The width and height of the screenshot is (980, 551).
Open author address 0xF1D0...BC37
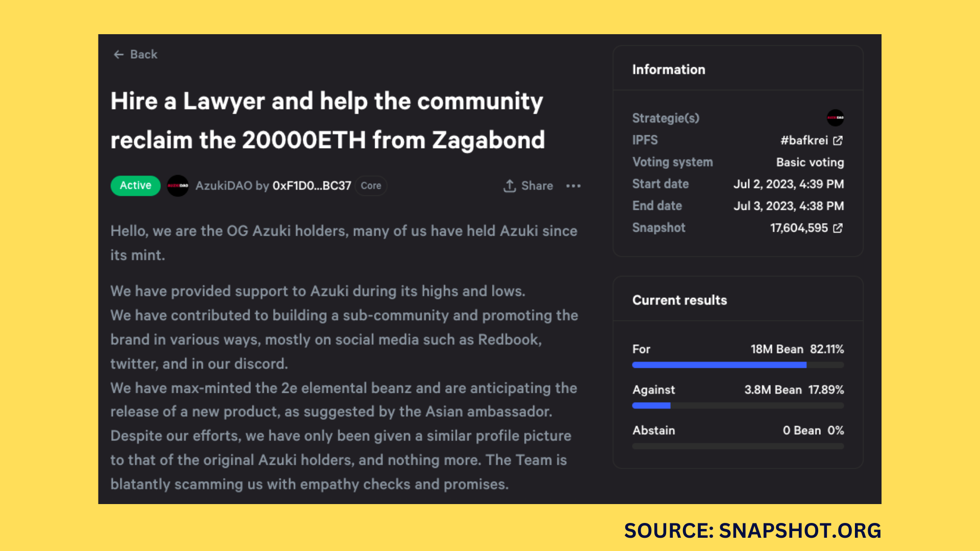pyautogui.click(x=312, y=186)
